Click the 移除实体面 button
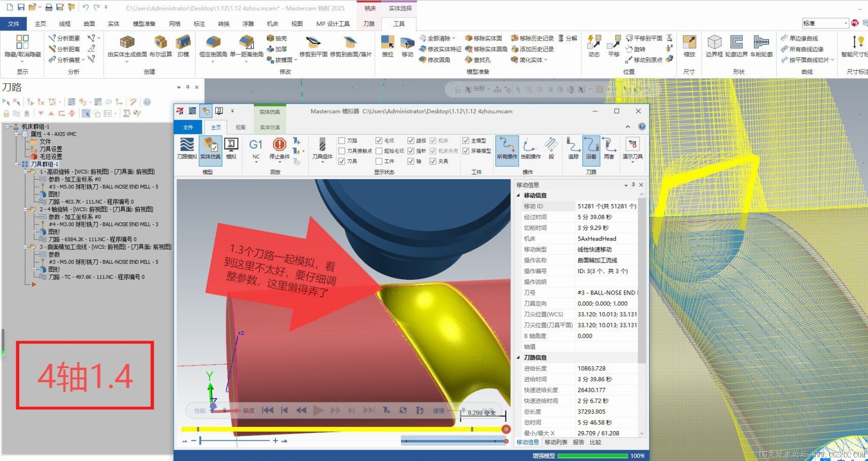The height and width of the screenshot is (461, 868). pyautogui.click(x=483, y=39)
